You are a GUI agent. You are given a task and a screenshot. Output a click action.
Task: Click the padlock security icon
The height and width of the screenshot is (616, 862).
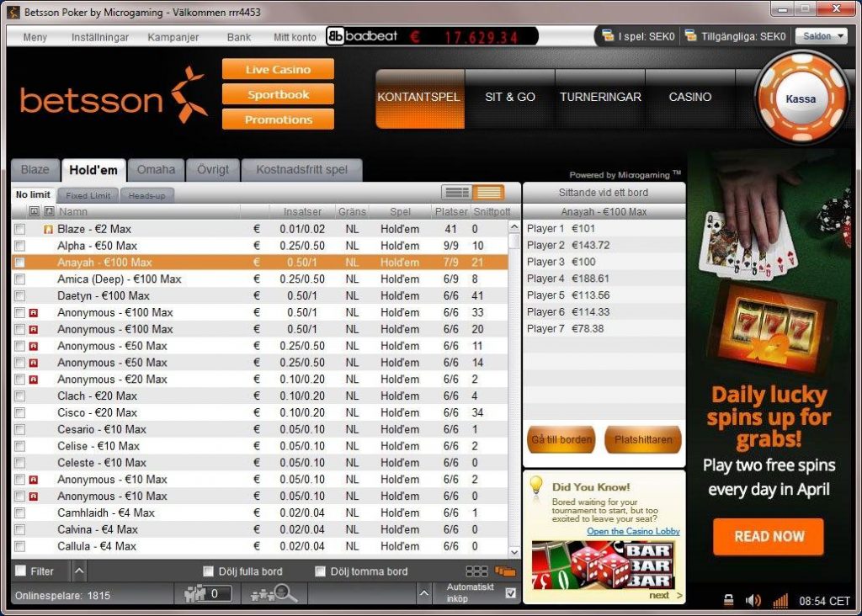tap(728, 601)
